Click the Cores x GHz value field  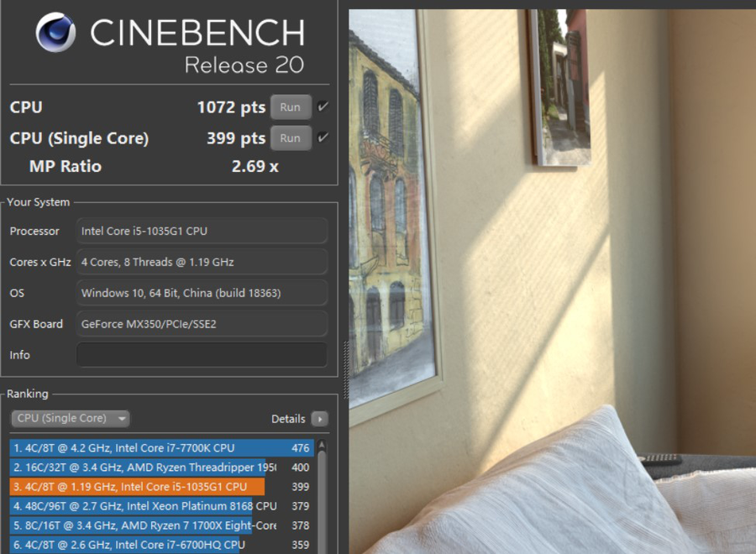coord(202,262)
